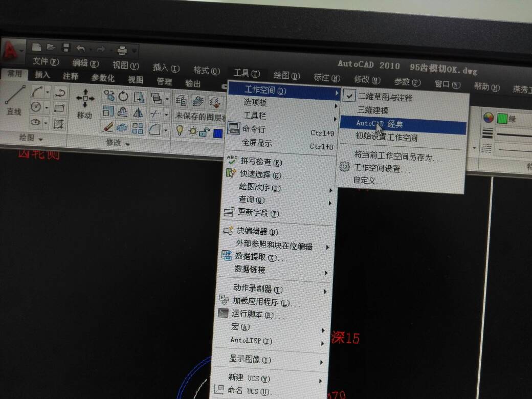Click the Open file folder icon
Screen dimensions: 532x399
pyautogui.click(x=51, y=47)
